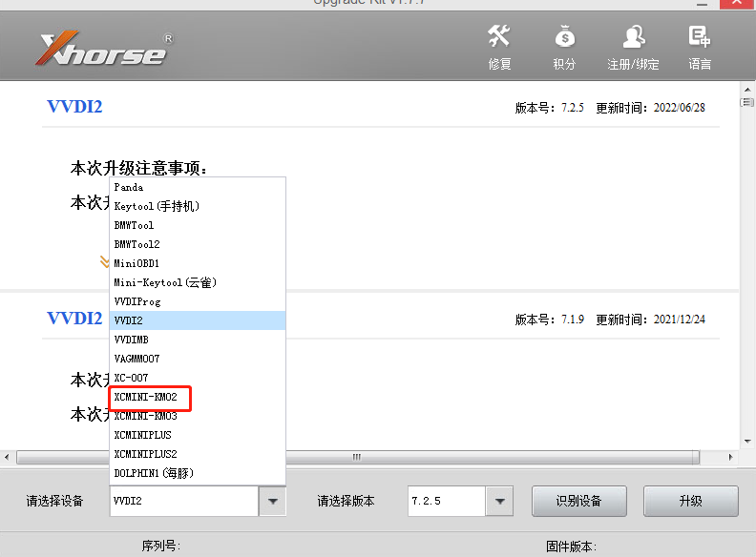Click the 版本号 7.1.9 text
Image resolution: width=756 pixels, height=557 pixels.
[x=549, y=320]
